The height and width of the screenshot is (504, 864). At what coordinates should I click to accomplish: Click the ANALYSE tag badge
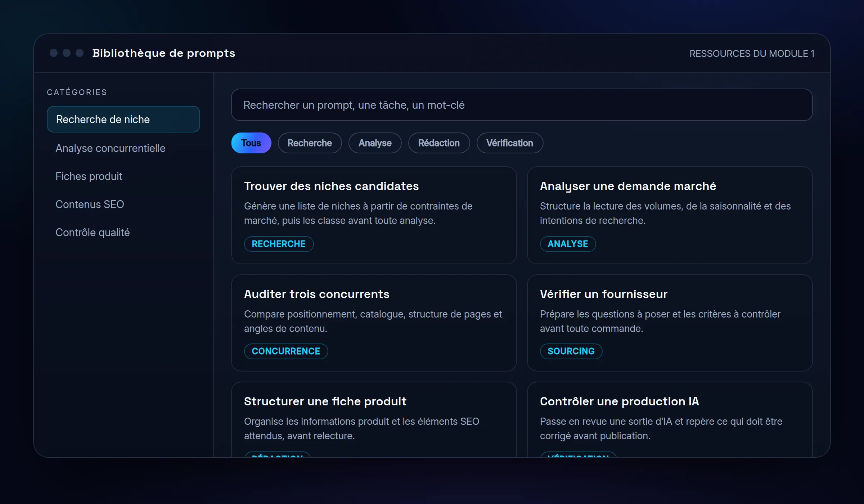coord(568,244)
